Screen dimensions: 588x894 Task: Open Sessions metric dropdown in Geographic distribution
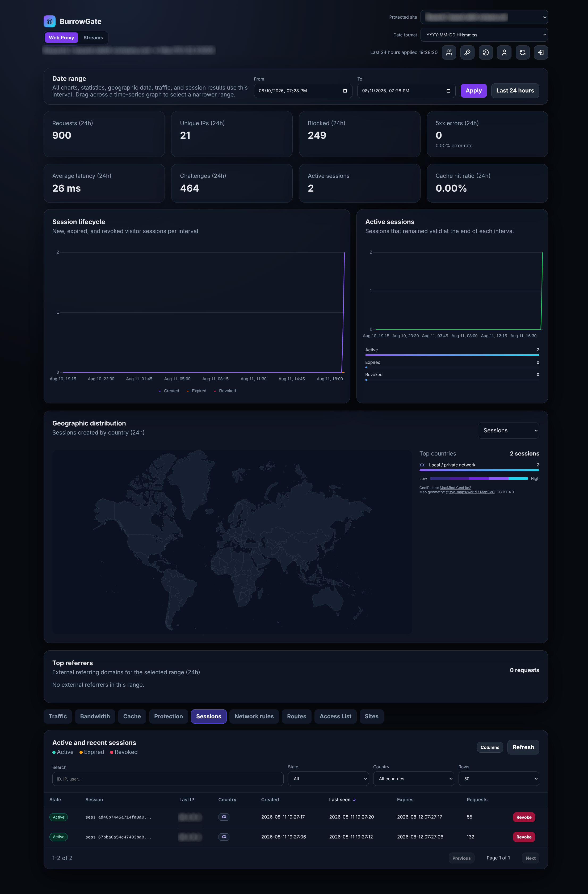(508, 431)
